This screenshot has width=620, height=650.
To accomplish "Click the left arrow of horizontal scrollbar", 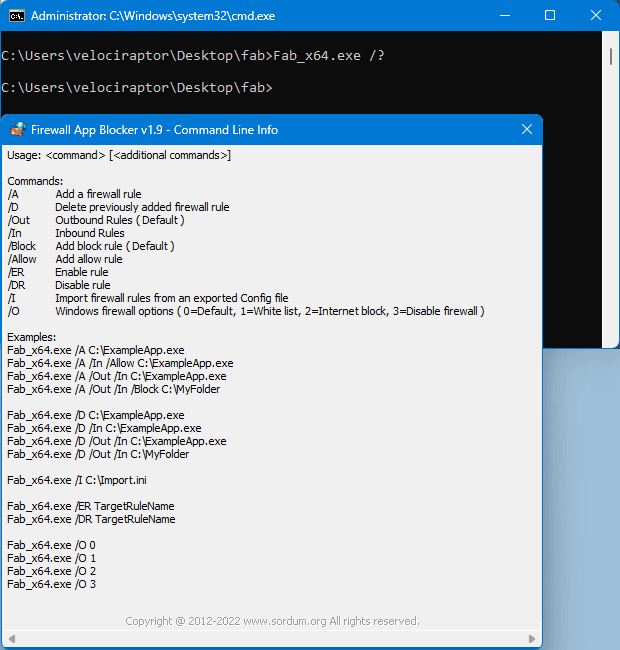I will 12,639.
